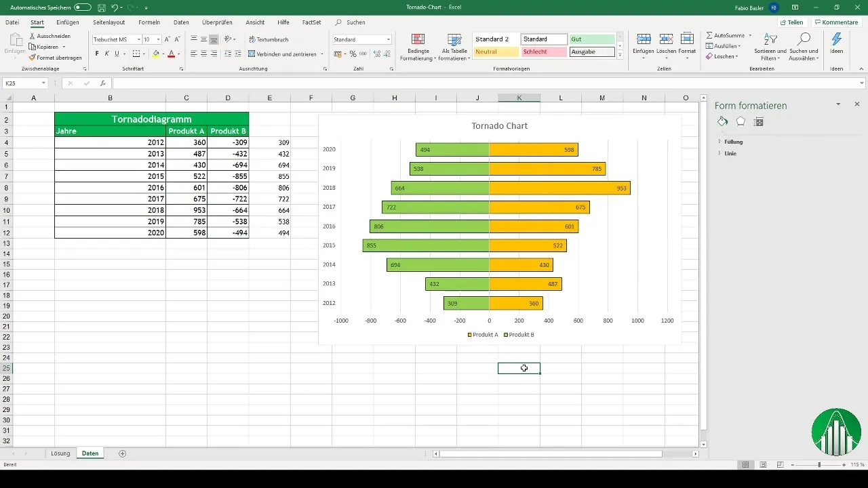The height and width of the screenshot is (488, 868).
Task: Decrease font size
Action: click(x=178, y=39)
